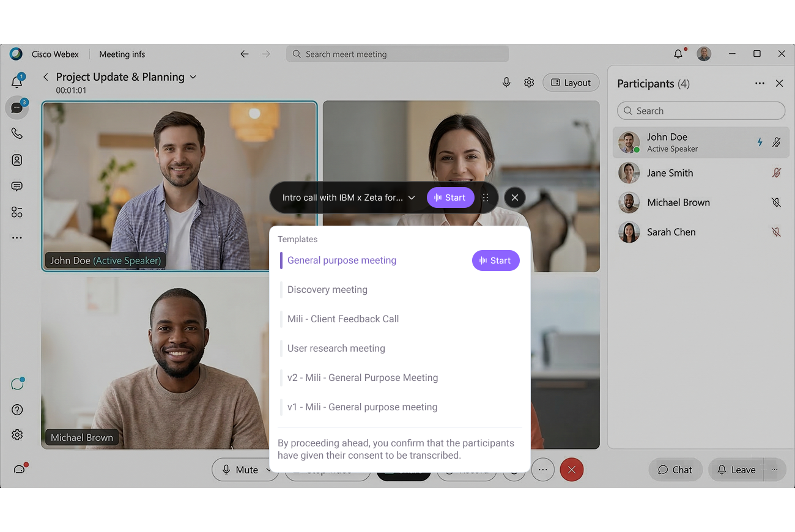Toggle John Doe's microphone mute icon
795x532 pixels.
(x=777, y=142)
